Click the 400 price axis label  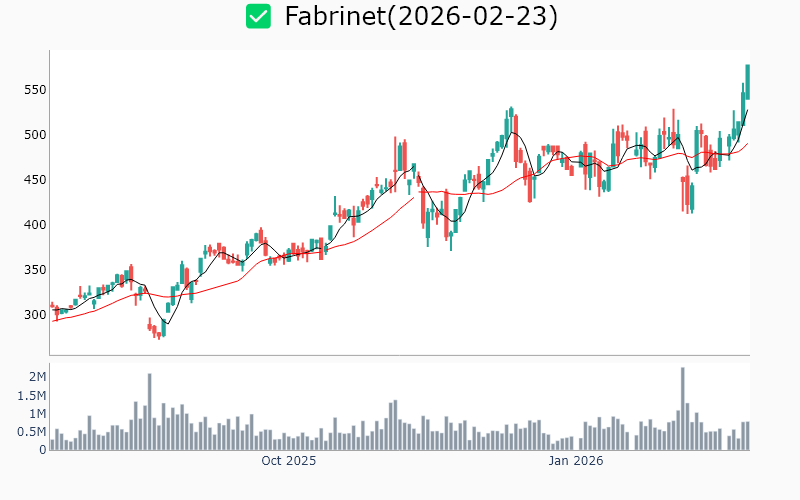coord(36,225)
